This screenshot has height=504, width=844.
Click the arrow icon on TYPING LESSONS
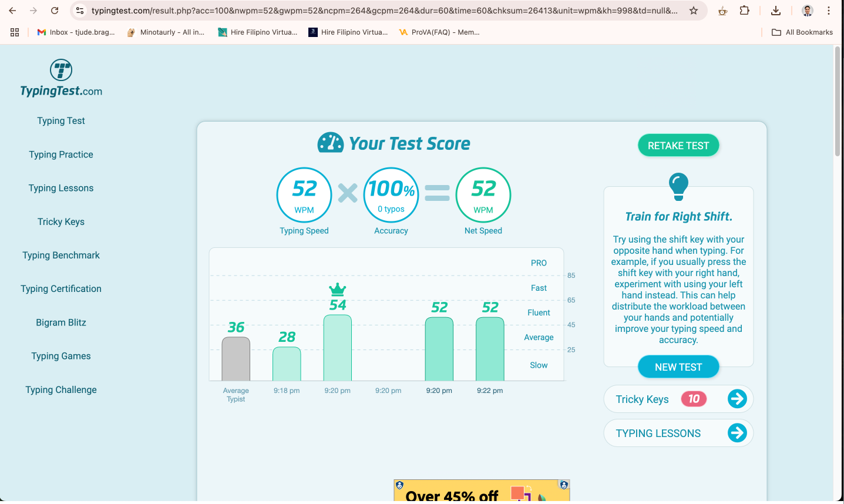pyautogui.click(x=737, y=433)
